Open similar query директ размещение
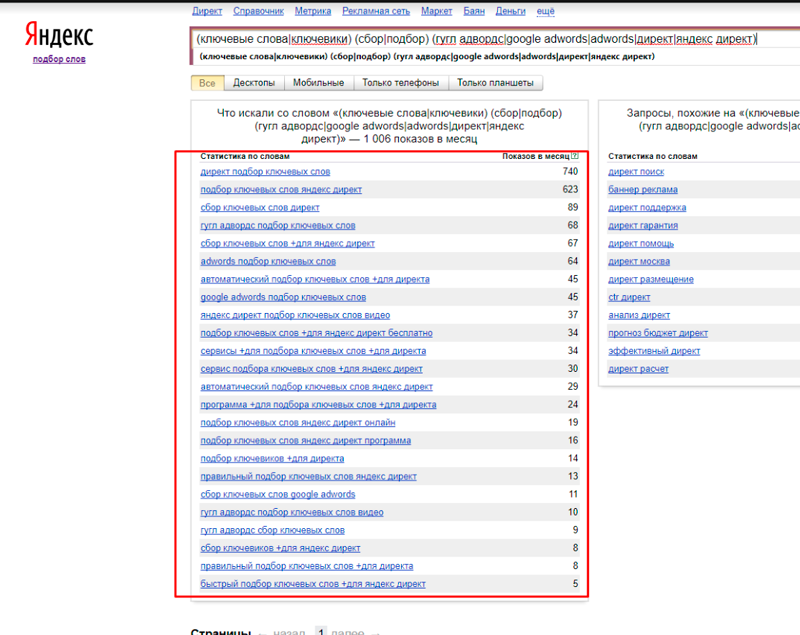 coord(651,279)
